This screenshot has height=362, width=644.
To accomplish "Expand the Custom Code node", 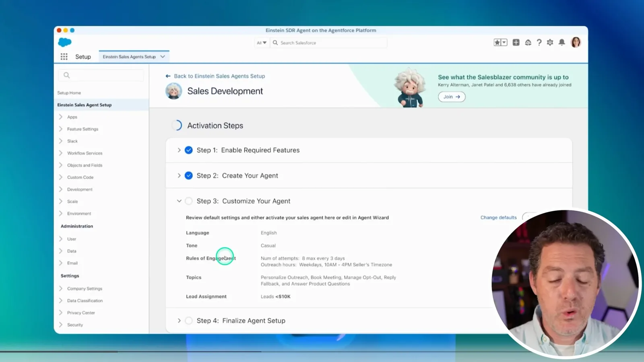I will coord(61,177).
